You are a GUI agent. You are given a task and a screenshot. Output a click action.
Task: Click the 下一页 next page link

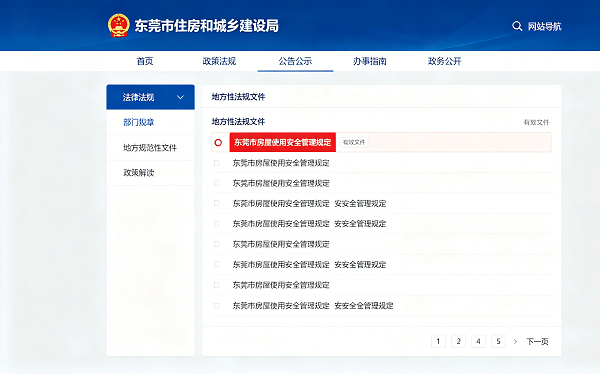(537, 341)
